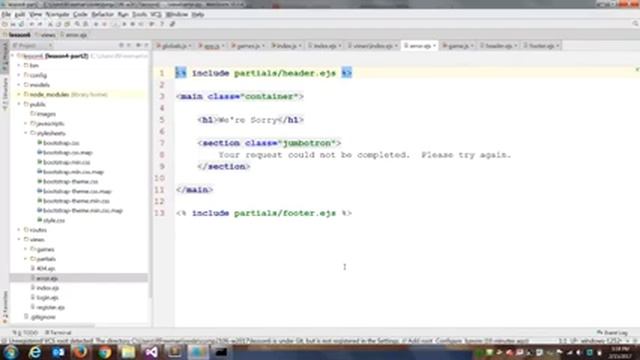Expand the bin folder
Image resolution: width=640 pixels, height=360 pixels.
pos(19,65)
